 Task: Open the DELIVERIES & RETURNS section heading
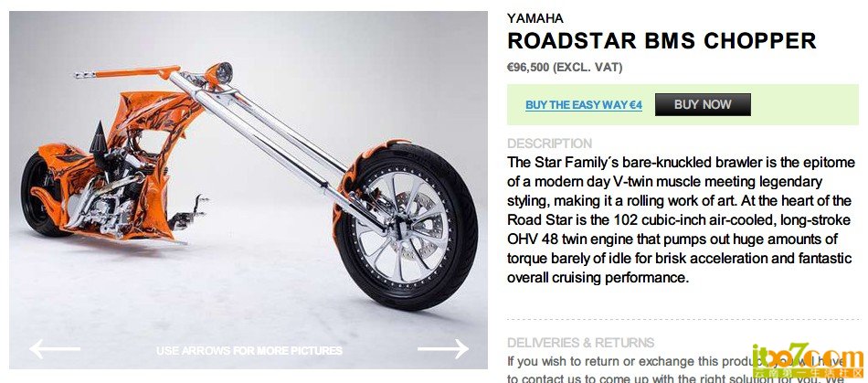tap(581, 343)
